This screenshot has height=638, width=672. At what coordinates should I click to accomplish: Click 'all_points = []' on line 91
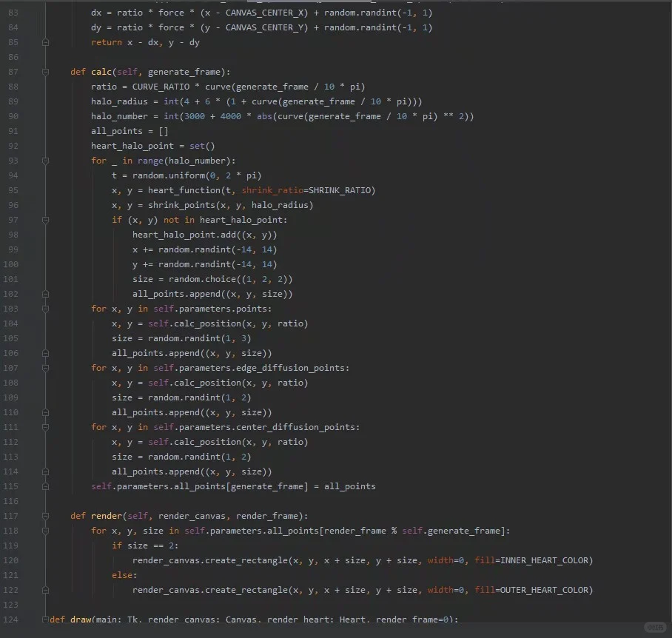coord(130,131)
